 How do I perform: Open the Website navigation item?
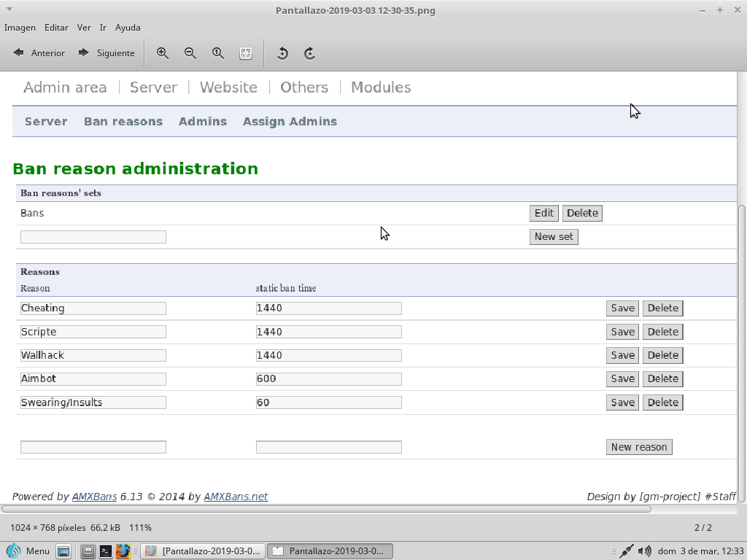coord(228,87)
